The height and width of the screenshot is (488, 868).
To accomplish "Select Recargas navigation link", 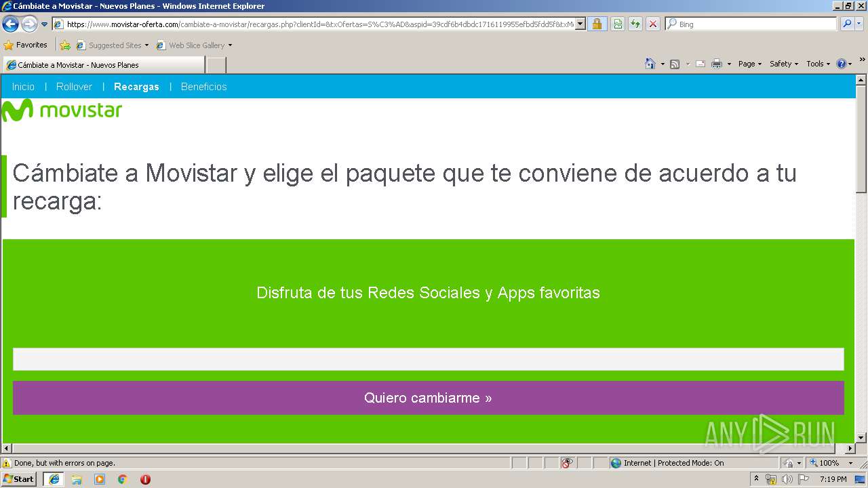I will (x=136, y=87).
